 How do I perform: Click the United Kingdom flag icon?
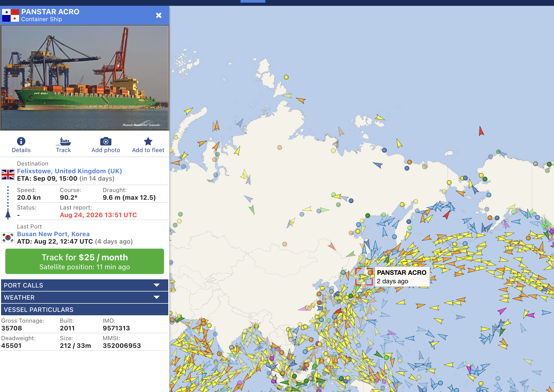tap(8, 175)
